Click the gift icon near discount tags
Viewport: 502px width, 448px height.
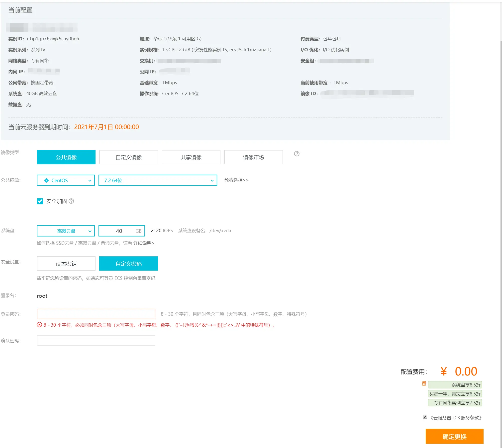[424, 383]
